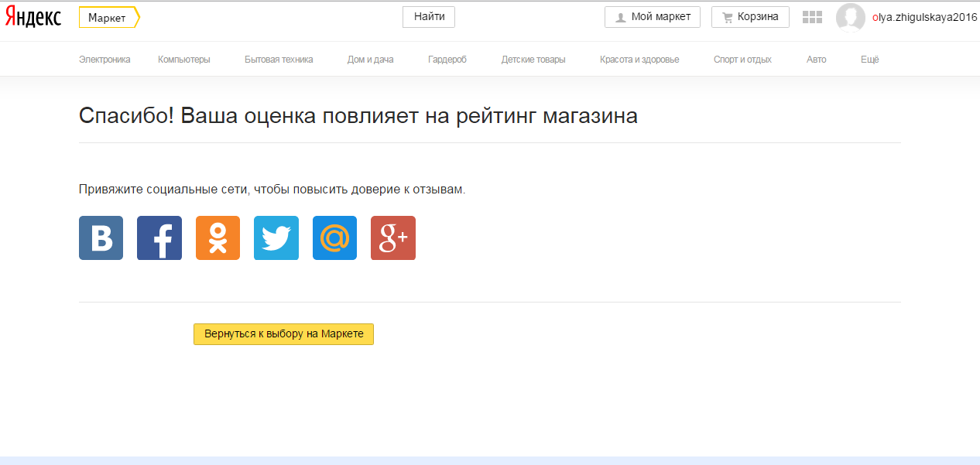Link your Facebook account icon

pyautogui.click(x=159, y=238)
